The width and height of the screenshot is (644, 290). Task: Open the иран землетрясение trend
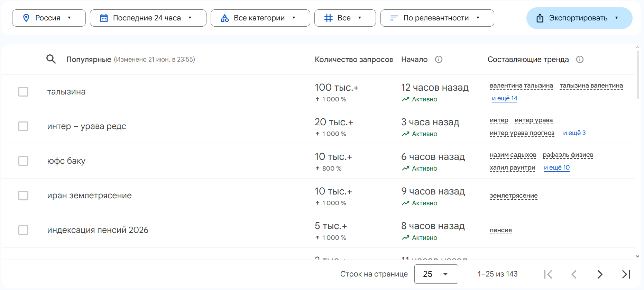point(90,196)
